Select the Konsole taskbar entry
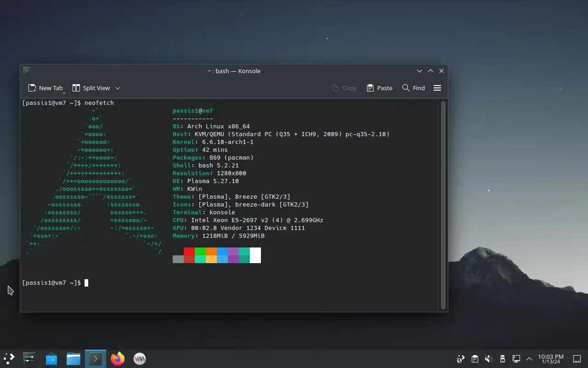Viewport: 588px width, 368px height. point(96,358)
